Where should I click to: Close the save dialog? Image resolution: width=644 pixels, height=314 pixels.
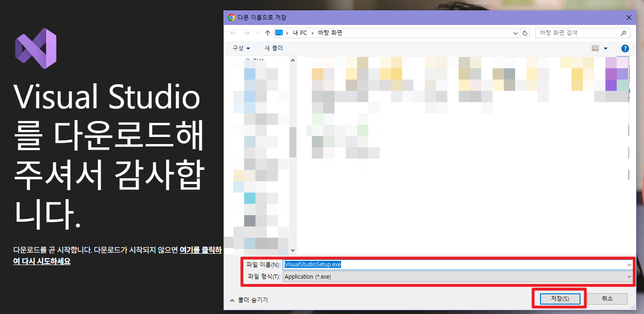(629, 17)
